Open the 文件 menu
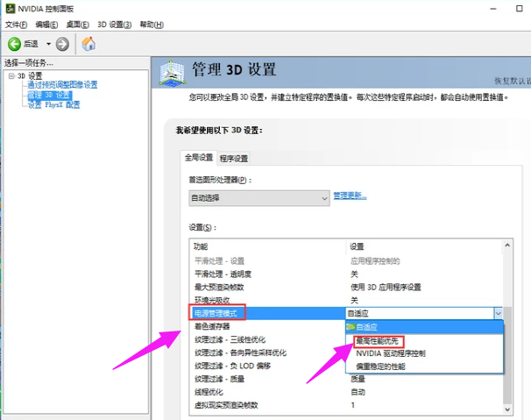 pyautogui.click(x=18, y=25)
